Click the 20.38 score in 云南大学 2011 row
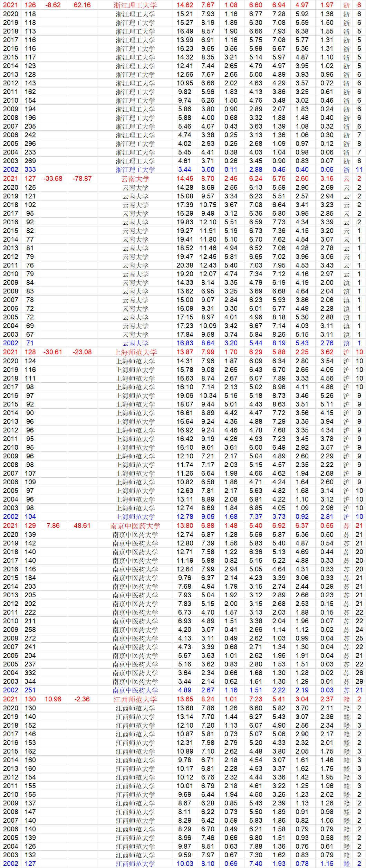The image size is (366, 868). 185,265
